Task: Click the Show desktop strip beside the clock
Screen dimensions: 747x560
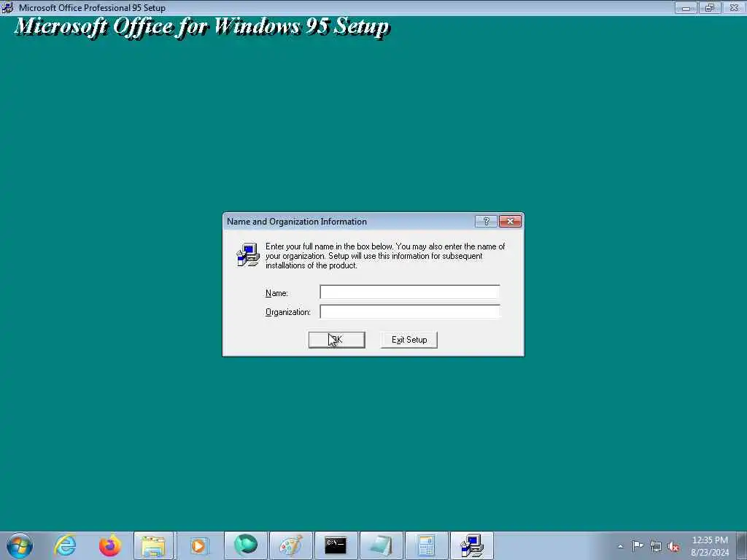Action: point(742,545)
